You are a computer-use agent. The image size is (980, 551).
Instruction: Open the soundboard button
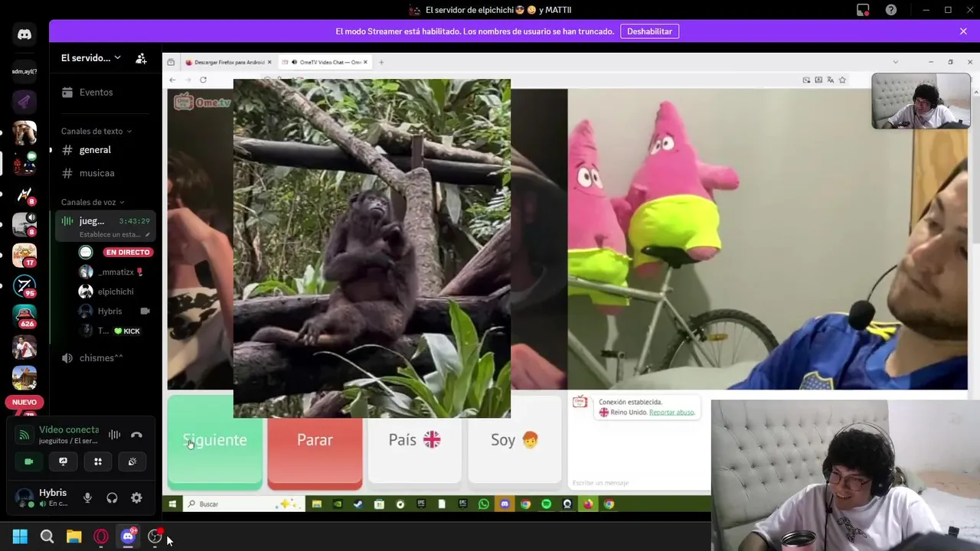click(132, 461)
